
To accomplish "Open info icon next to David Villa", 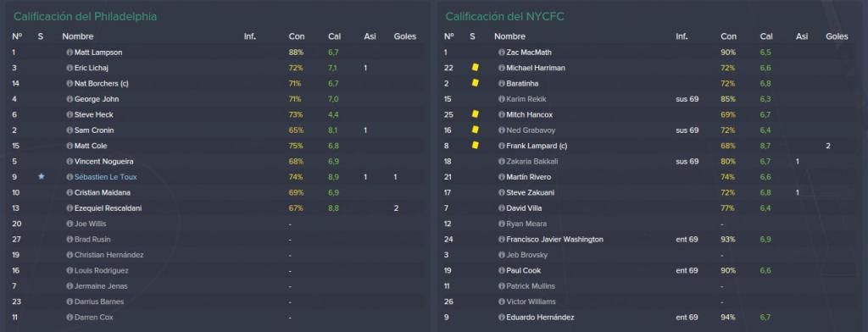I will [502, 208].
